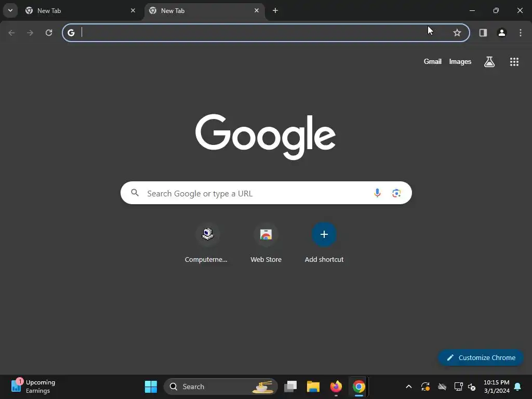Click the taskbar Search box

point(220,387)
